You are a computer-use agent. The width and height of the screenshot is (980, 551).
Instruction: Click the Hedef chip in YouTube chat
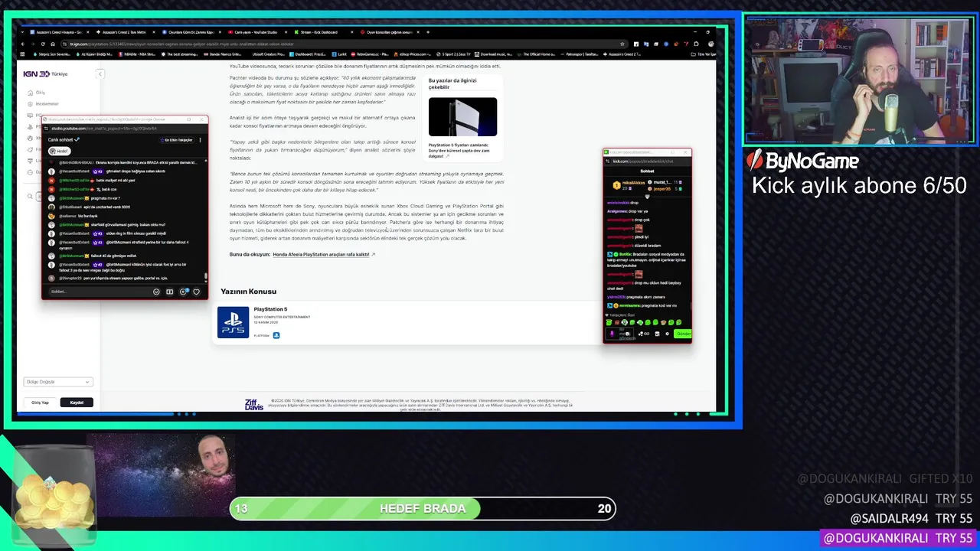point(59,151)
